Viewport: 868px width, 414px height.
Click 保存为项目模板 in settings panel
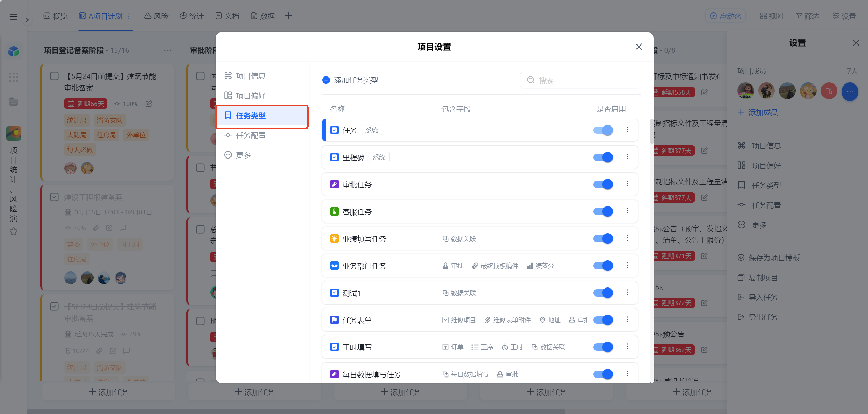[x=769, y=258]
